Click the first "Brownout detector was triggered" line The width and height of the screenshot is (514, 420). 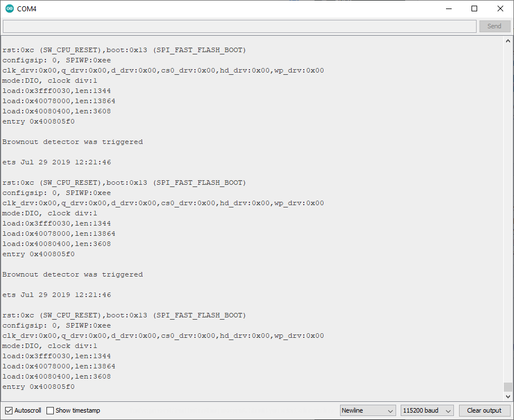73,142
